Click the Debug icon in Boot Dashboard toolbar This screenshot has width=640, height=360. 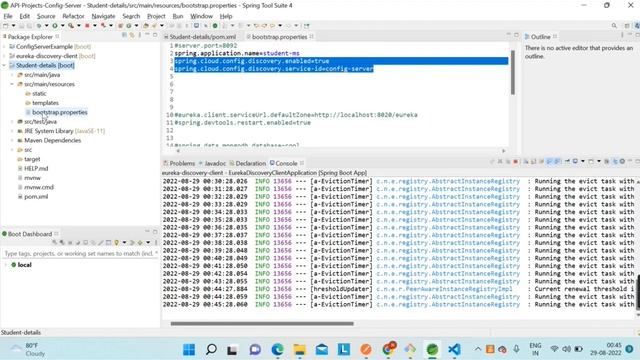[x=62, y=242]
